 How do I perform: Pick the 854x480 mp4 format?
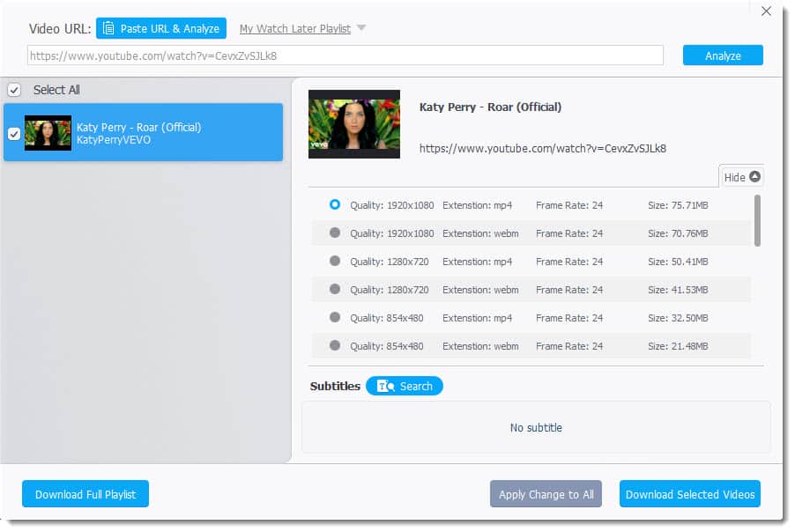tap(335, 317)
